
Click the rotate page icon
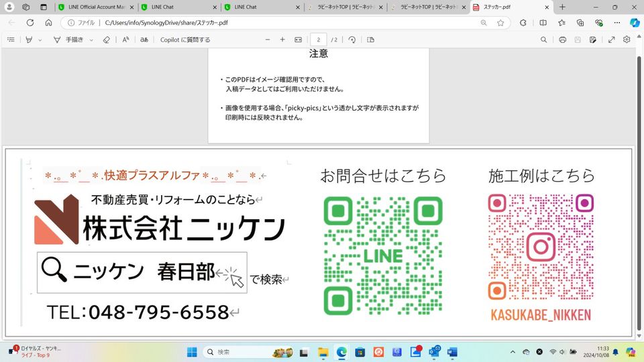pyautogui.click(x=352, y=40)
